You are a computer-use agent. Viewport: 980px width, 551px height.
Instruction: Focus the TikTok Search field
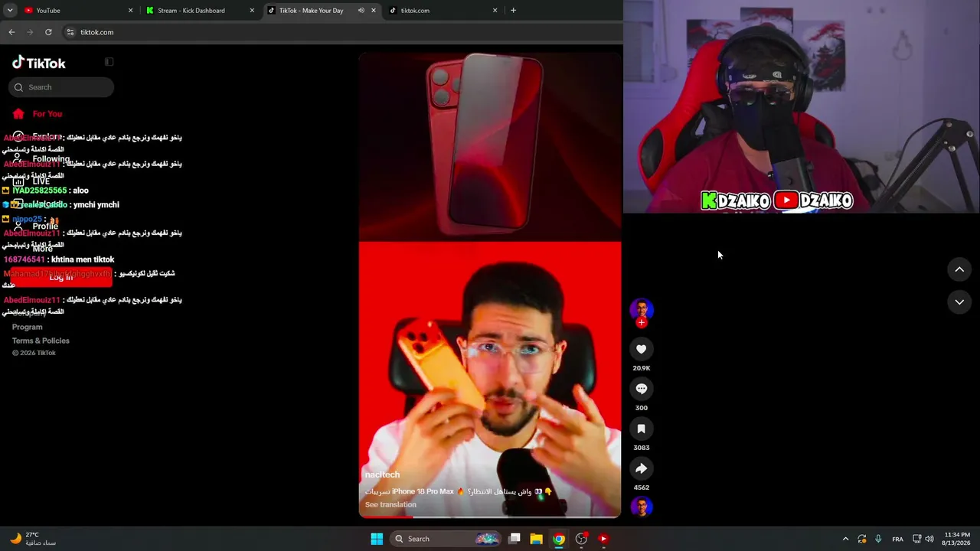click(x=61, y=87)
